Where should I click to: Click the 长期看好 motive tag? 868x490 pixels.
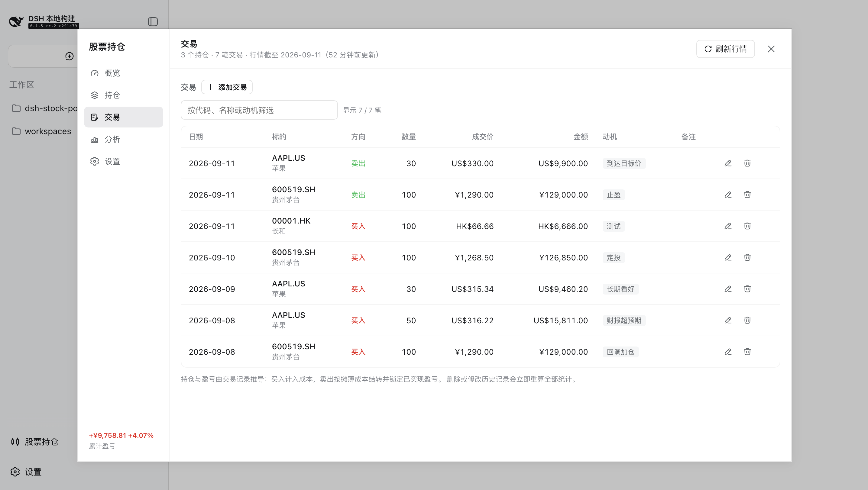click(x=620, y=289)
